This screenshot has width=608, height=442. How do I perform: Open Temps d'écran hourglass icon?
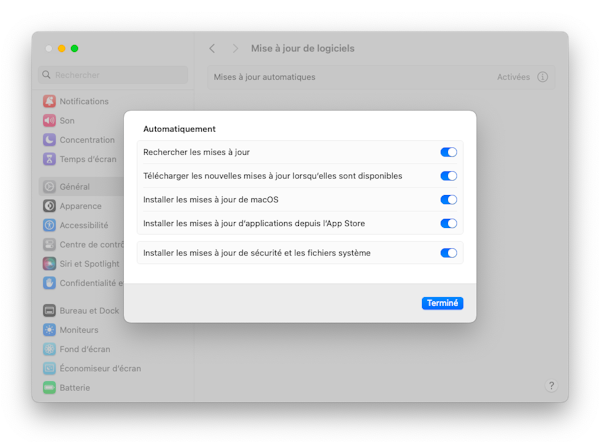coord(49,159)
